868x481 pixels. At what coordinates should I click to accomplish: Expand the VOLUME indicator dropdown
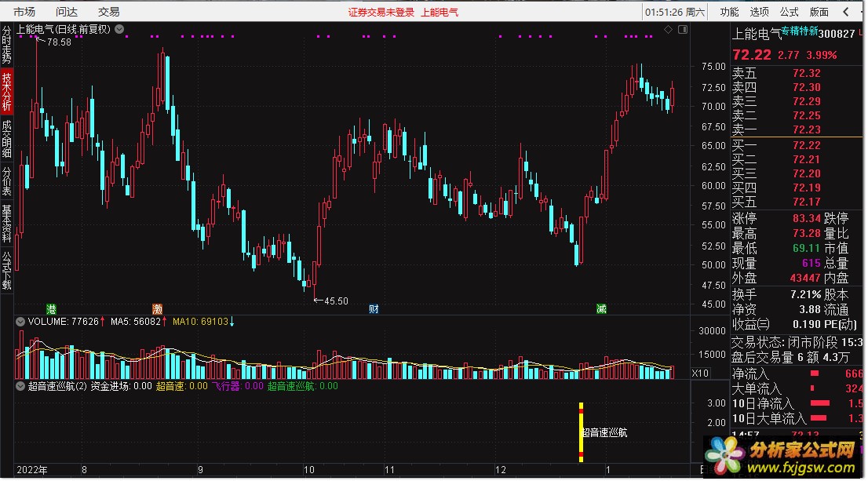20,321
